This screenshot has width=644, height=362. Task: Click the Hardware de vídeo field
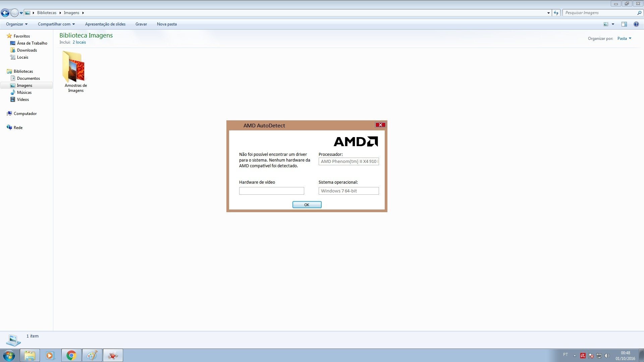click(x=272, y=191)
